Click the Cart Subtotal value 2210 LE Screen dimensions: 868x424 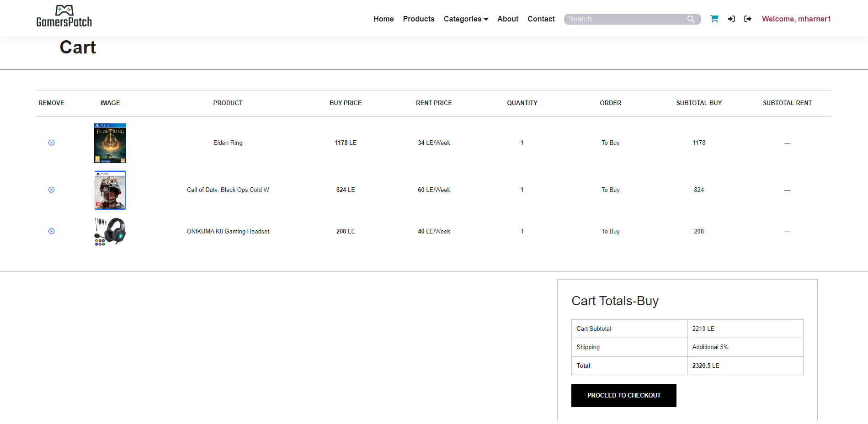(703, 329)
